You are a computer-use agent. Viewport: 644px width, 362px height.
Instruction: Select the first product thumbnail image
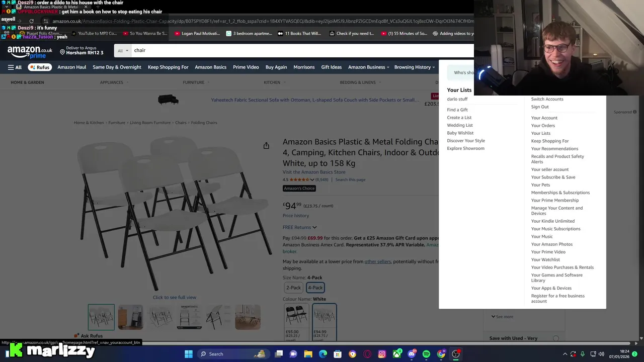tap(101, 317)
